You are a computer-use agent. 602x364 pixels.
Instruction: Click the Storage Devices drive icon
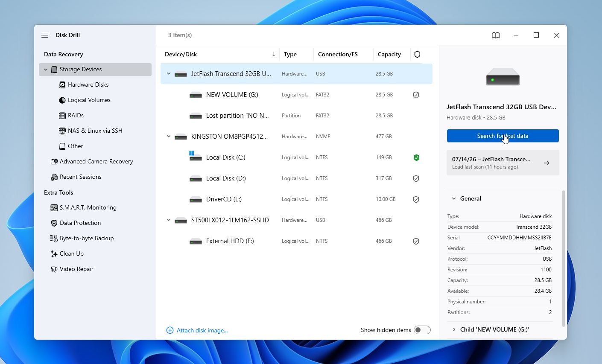tap(54, 69)
